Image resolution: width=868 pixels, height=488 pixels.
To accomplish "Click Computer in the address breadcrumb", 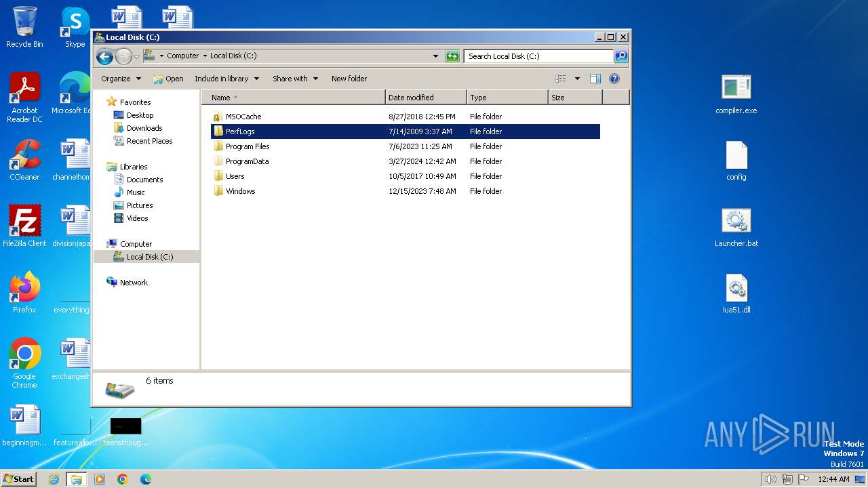I will pyautogui.click(x=182, y=56).
